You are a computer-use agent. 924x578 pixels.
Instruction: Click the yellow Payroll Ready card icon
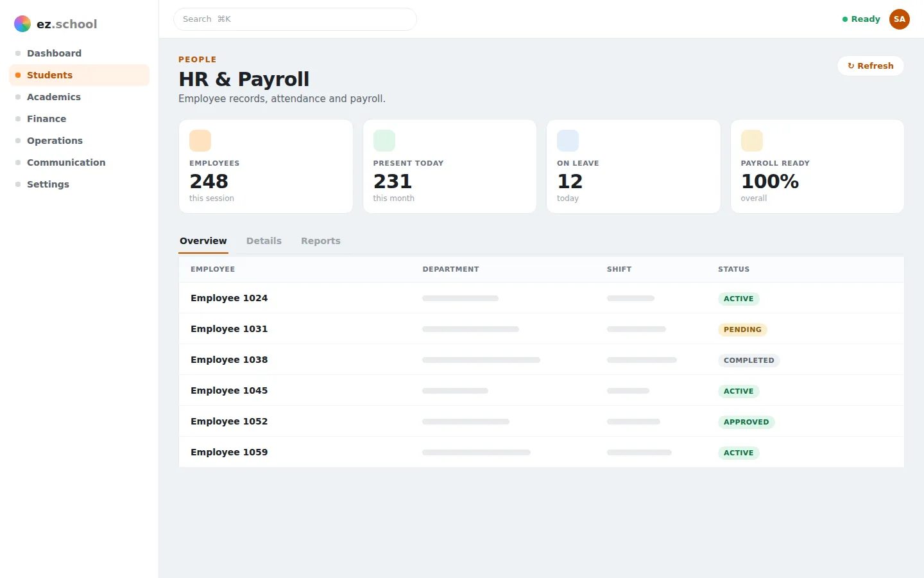point(752,141)
